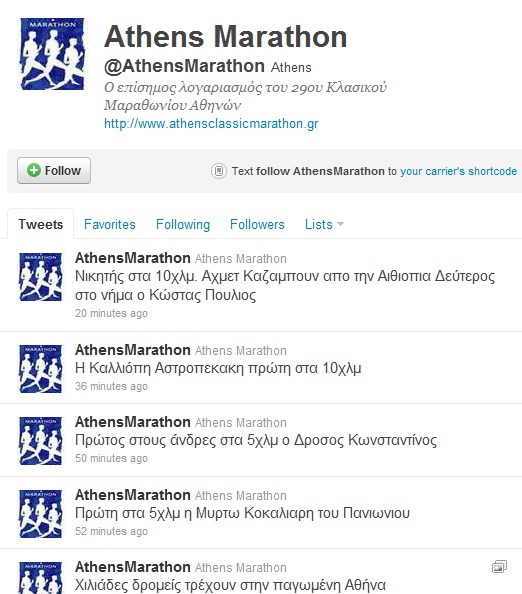Open the athensclassicmarathon.gr website link
The width and height of the screenshot is (522, 594).
pos(211,123)
